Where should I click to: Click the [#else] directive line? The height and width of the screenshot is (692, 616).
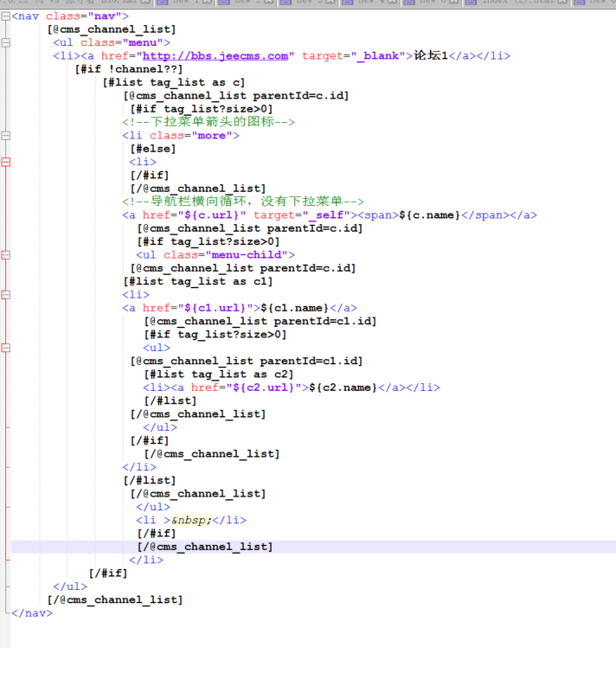click(153, 149)
